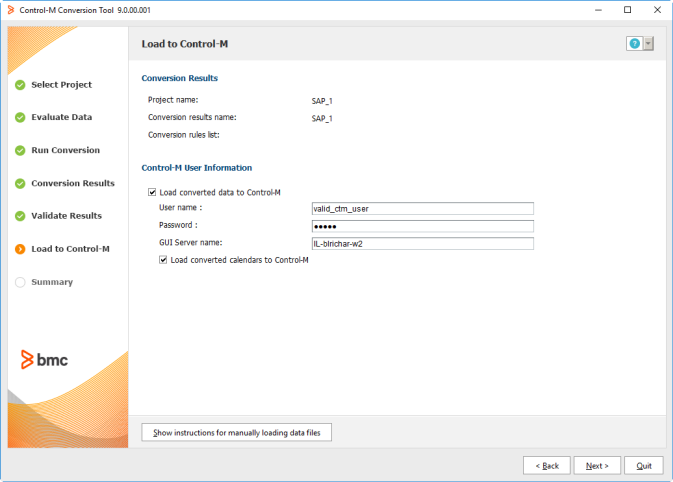This screenshot has width=673, height=482.
Task: Toggle Load converted calendars to Control-M checkbox
Action: click(x=163, y=260)
